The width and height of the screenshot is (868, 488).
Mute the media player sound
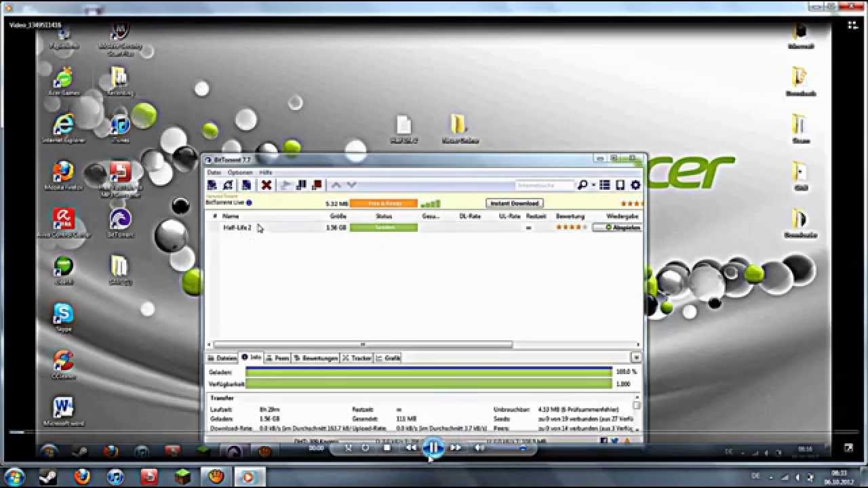[x=479, y=447]
